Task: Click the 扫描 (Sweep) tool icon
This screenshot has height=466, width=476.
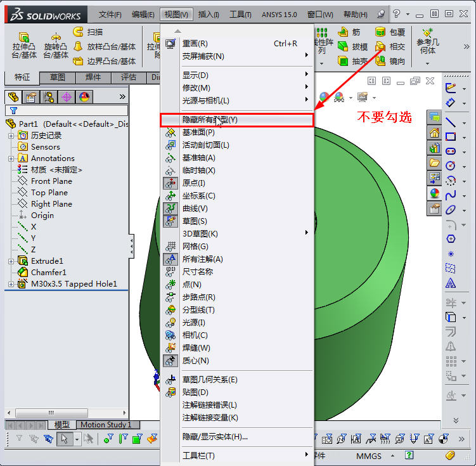Action: point(79,32)
